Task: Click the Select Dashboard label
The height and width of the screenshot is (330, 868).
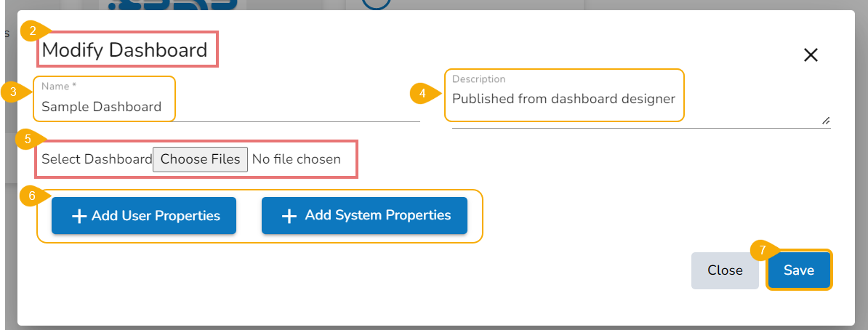Action: point(97,159)
